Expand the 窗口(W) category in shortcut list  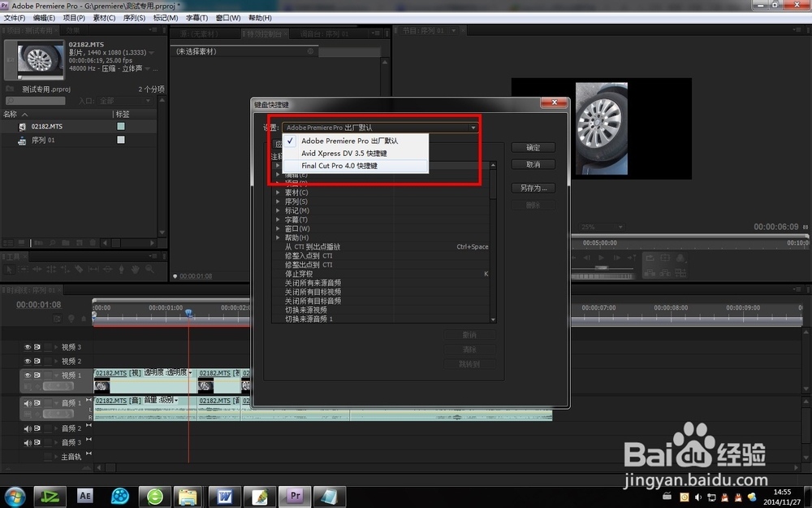278,228
